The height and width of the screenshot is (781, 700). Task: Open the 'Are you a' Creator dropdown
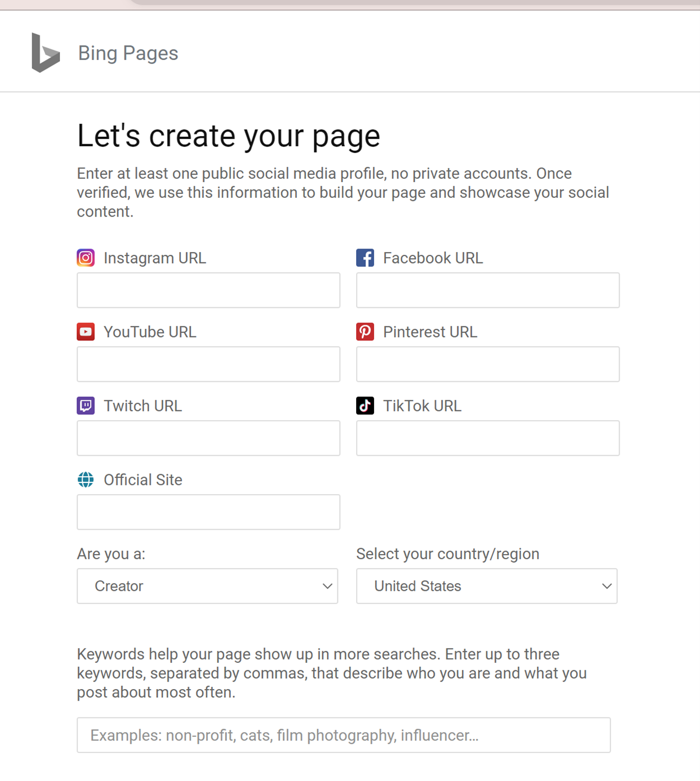207,586
